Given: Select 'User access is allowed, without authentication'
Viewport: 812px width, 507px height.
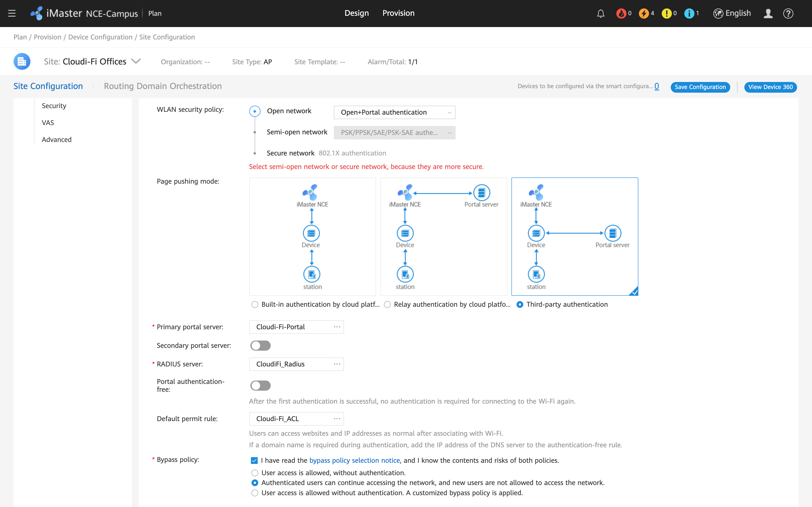Looking at the screenshot, I should (x=255, y=472).
